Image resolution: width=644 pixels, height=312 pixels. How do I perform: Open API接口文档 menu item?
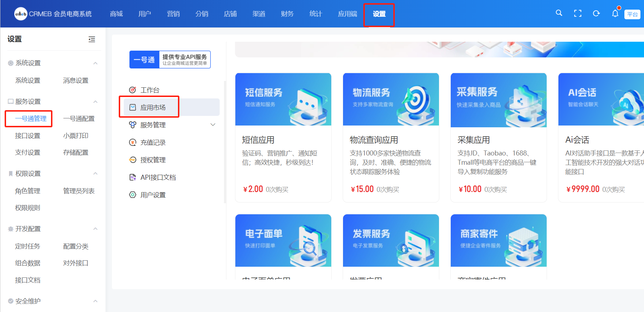coord(158,178)
